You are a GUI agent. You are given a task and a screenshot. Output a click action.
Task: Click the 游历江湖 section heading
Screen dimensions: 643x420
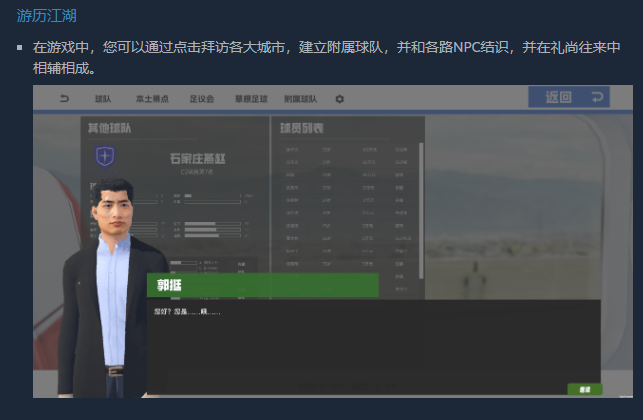click(x=46, y=16)
